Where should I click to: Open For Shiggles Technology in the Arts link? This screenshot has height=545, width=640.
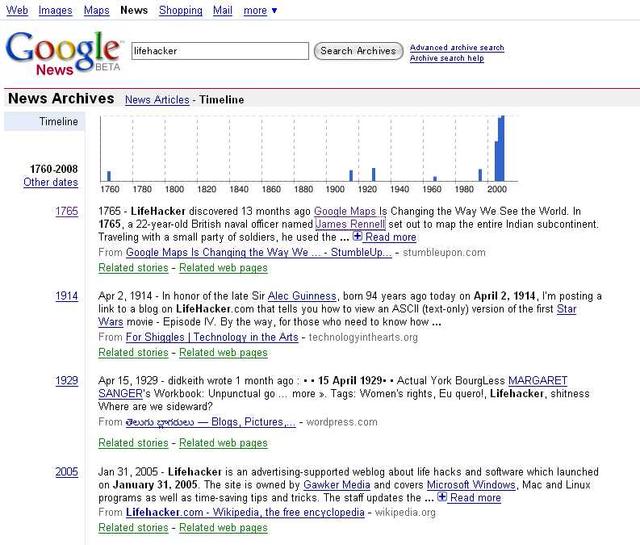[x=212, y=337]
